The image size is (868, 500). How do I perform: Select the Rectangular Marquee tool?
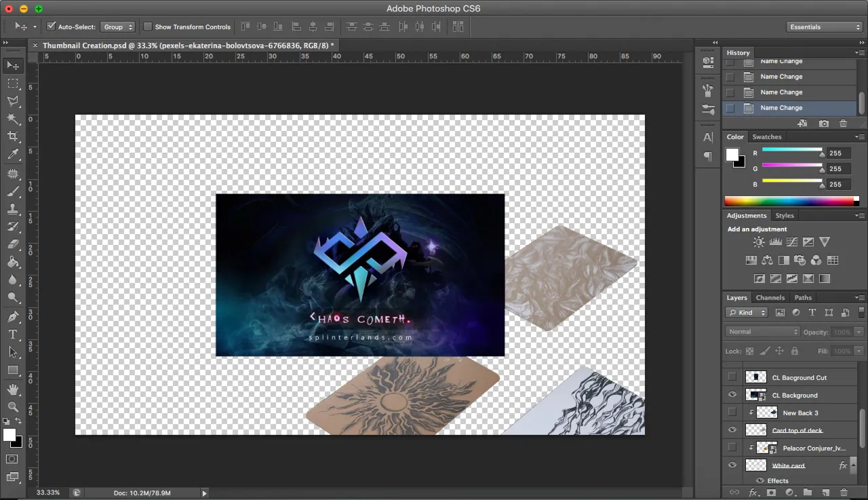[x=13, y=83]
